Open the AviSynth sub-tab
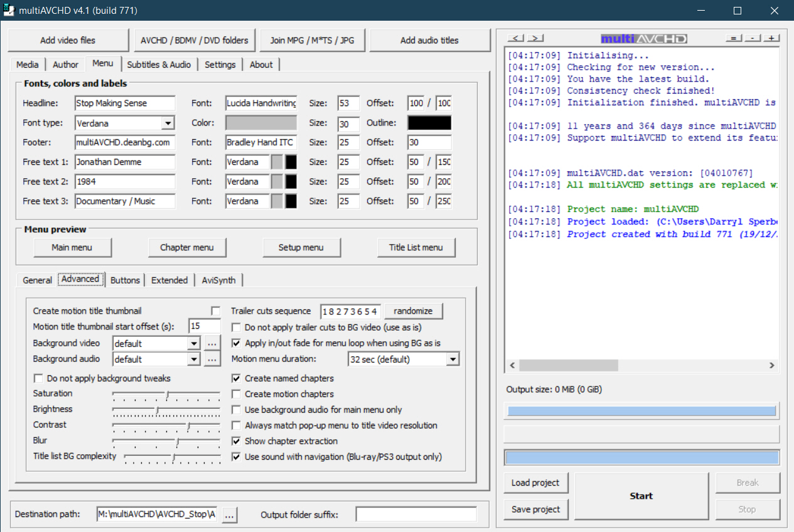This screenshot has height=532, width=794. pyautogui.click(x=218, y=280)
